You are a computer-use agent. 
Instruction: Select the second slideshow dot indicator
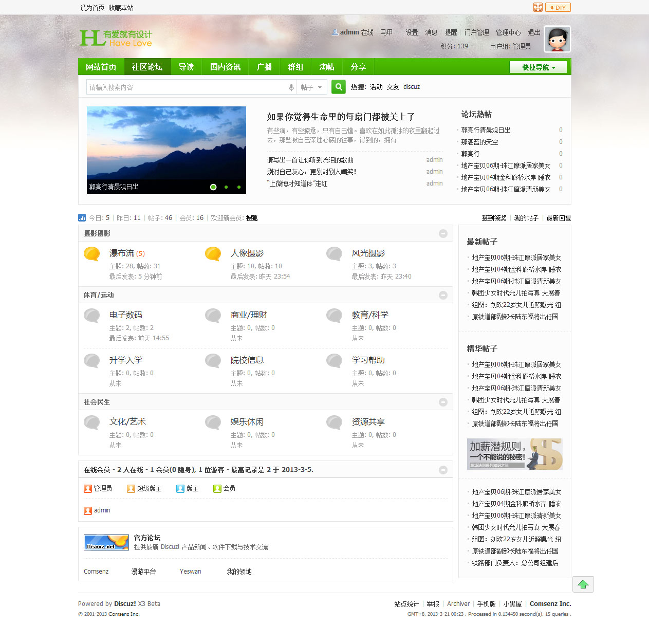pos(226,187)
